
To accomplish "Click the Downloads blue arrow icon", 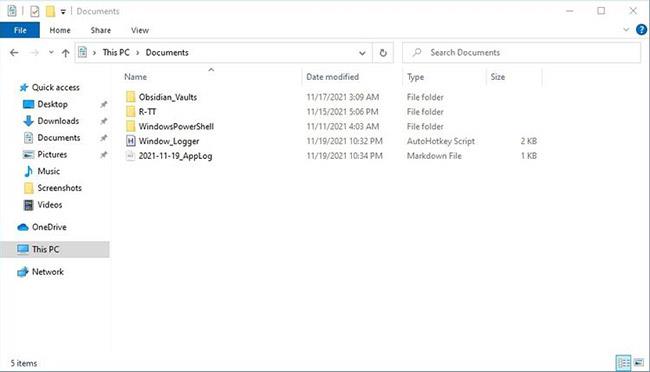I will [x=28, y=121].
